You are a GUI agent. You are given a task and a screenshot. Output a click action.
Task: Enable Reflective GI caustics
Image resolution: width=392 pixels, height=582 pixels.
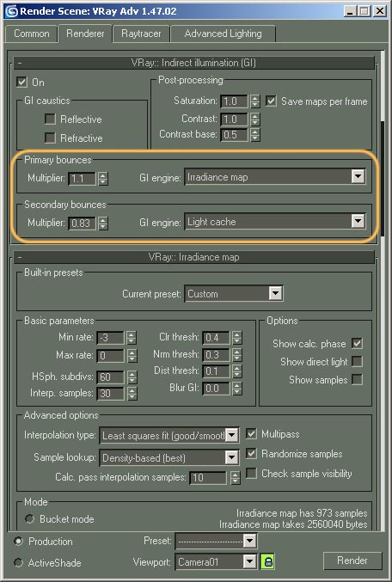coord(50,119)
